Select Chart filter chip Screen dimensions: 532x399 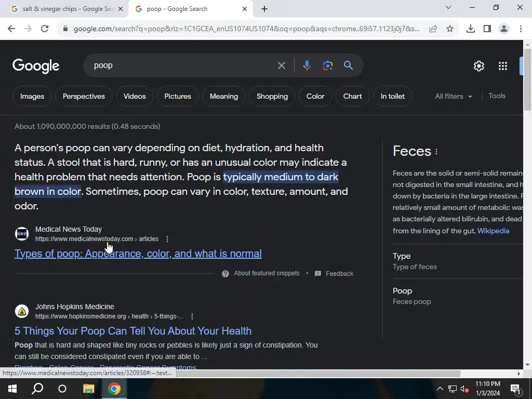pyautogui.click(x=353, y=96)
